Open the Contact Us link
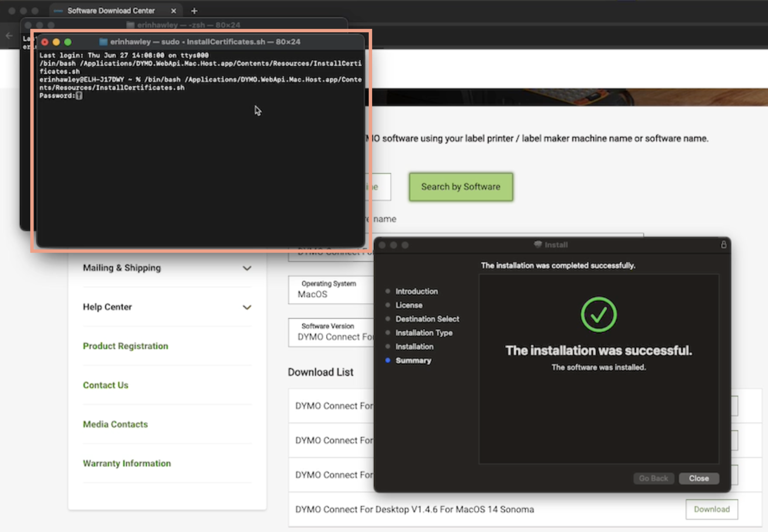Viewport: 768px width, 532px height. [x=105, y=385]
